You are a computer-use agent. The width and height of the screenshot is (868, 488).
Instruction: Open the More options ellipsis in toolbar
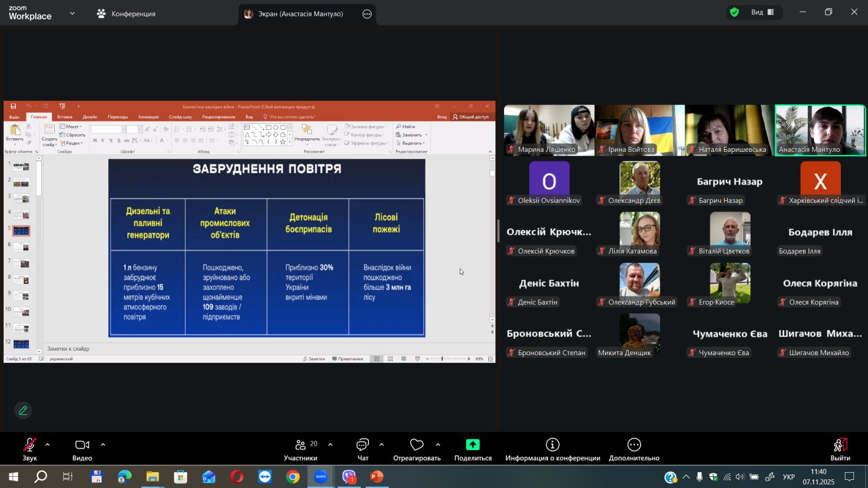click(x=634, y=445)
